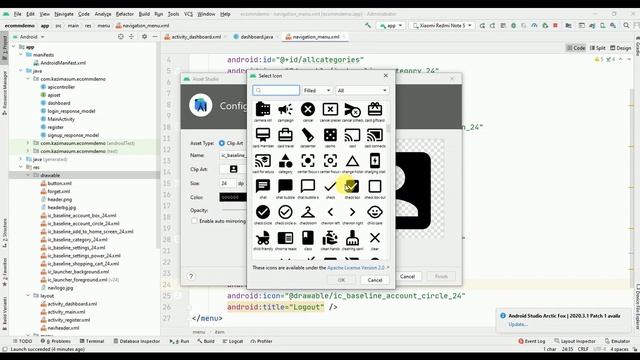Select the check circle outline icon
Image resolution: width=640 pixels, height=360 pixels.
pyautogui.click(x=285, y=212)
